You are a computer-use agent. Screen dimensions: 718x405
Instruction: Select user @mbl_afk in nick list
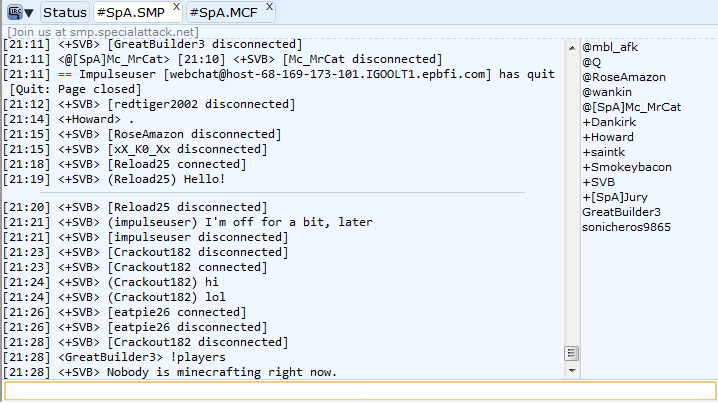point(610,47)
